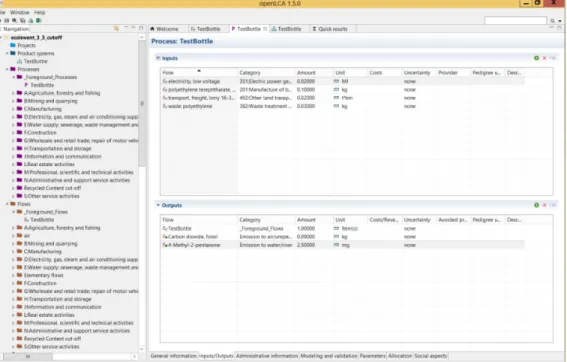Open the search options dropdown arrow at top right

click(x=560, y=21)
